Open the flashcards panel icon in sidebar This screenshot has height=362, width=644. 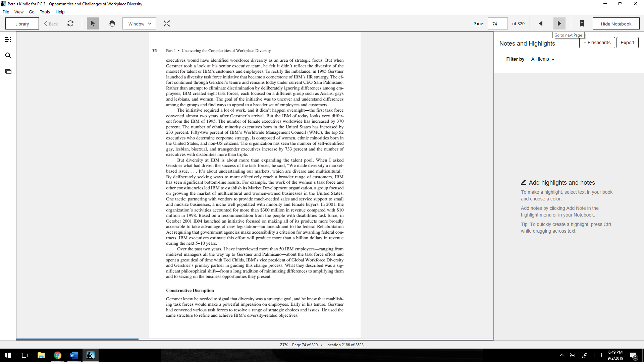coord(8,72)
